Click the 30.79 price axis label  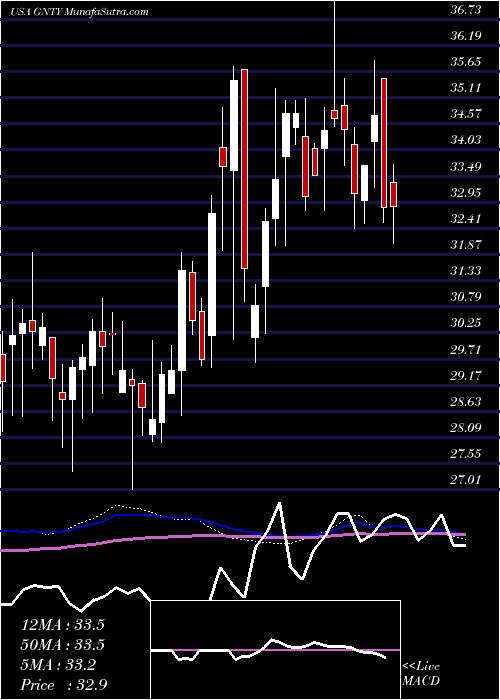466,296
